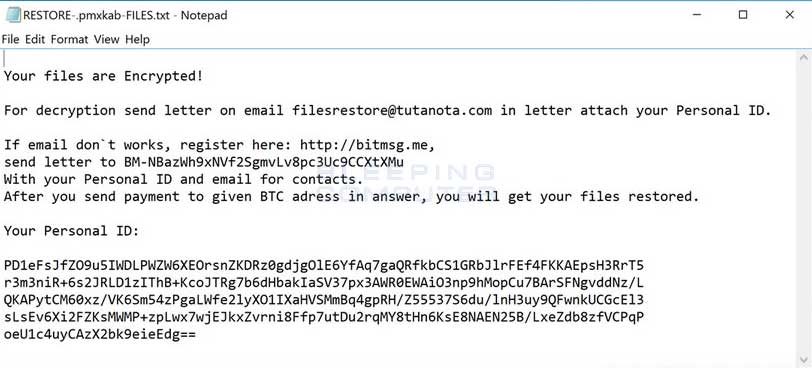
Task: Click the scrollbar up arrow
Action: click(x=804, y=57)
